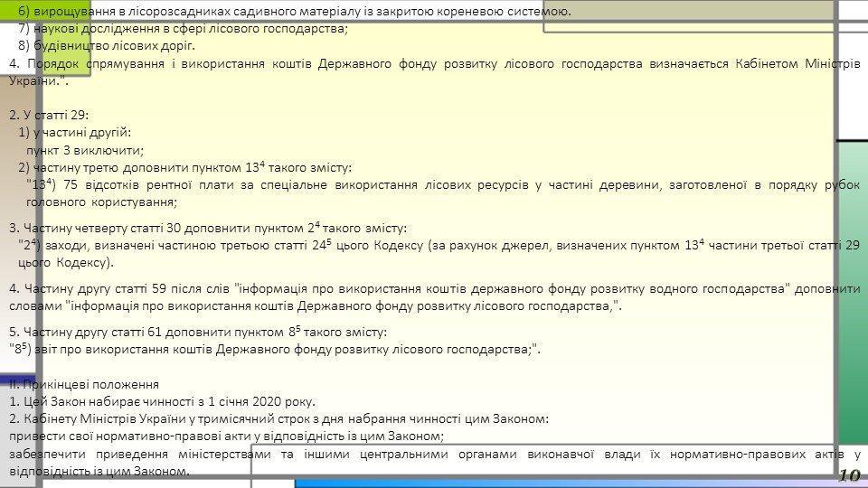868x488 pixels.
Task: Click the line about Кабінету Міністрів тримісячний строк
Action: pyautogui.click(x=278, y=418)
